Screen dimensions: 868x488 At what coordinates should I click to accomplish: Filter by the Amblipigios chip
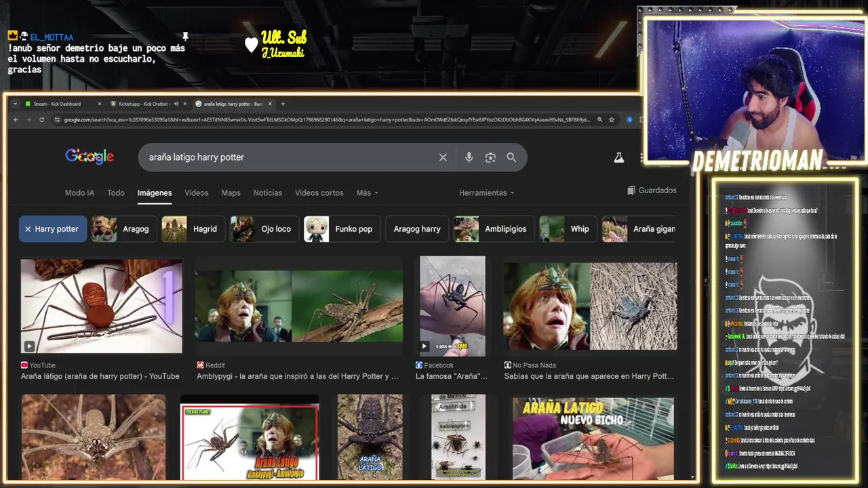tap(494, 229)
